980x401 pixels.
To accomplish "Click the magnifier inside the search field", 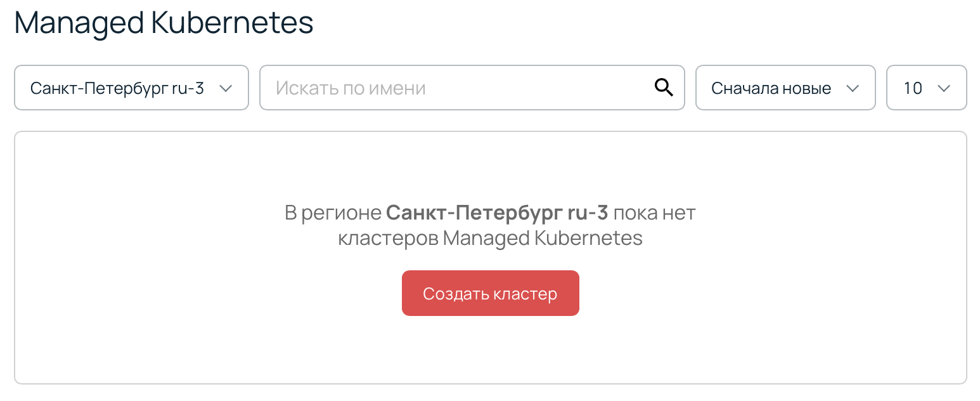I will tap(664, 88).
